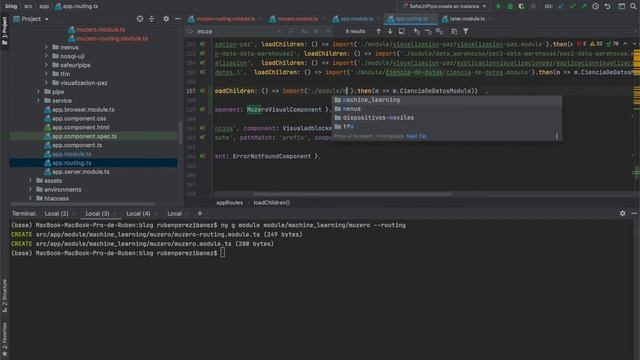This screenshot has height=360, width=640.
Task: Select the menus autocomplete suggestion
Action: pyautogui.click(x=447, y=109)
